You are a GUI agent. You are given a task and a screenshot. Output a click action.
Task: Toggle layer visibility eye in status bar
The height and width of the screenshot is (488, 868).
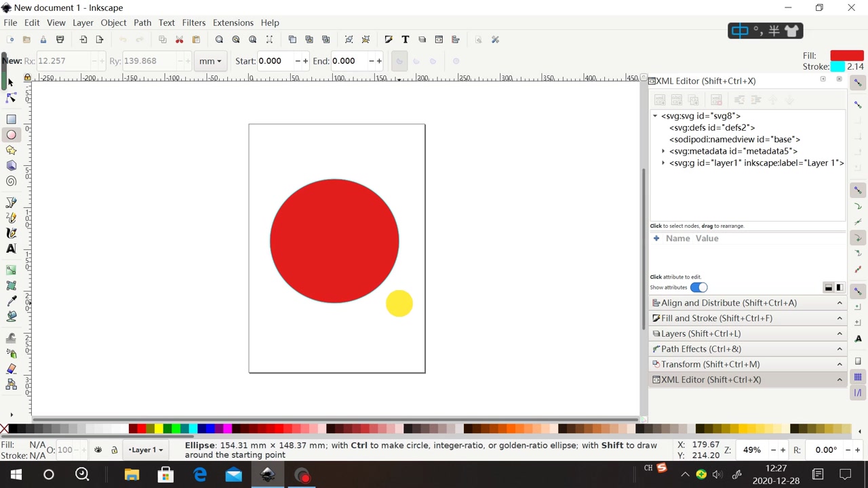pos(98,450)
